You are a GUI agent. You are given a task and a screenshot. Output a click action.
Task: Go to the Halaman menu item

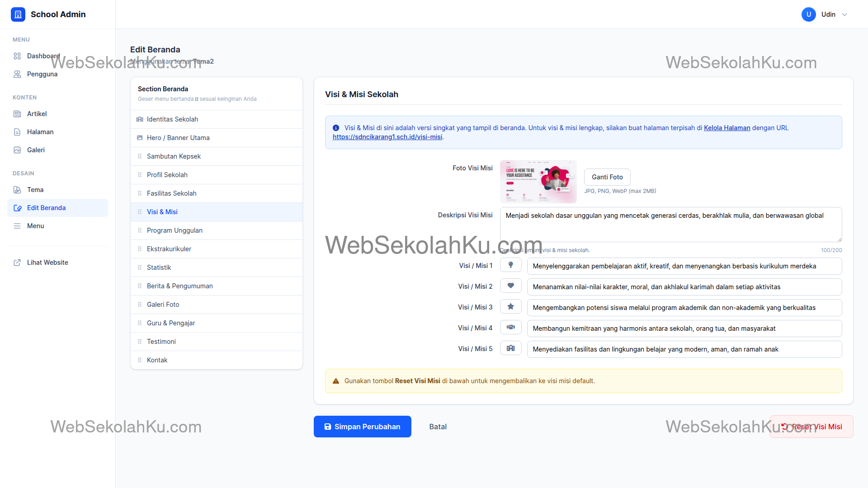[x=58, y=132]
